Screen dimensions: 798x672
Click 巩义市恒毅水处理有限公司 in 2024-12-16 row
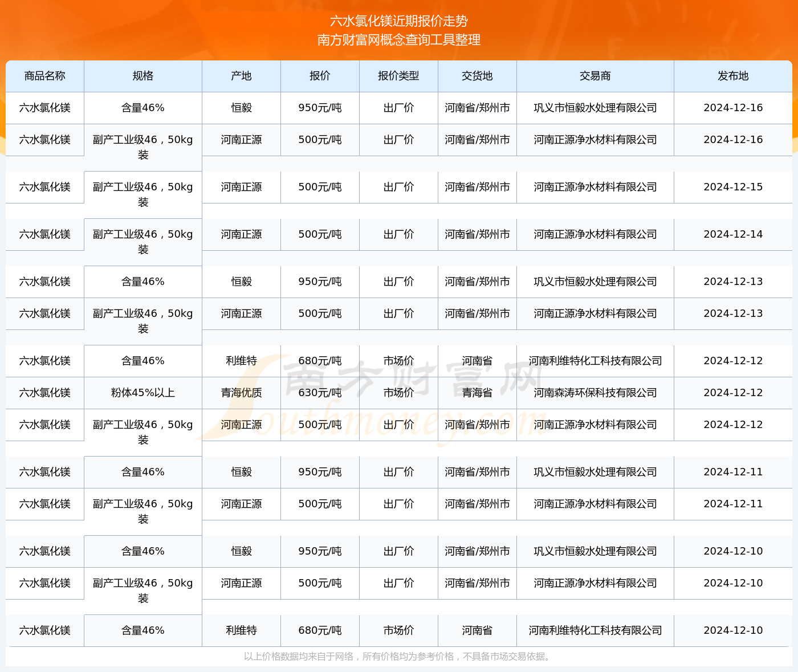595,108
